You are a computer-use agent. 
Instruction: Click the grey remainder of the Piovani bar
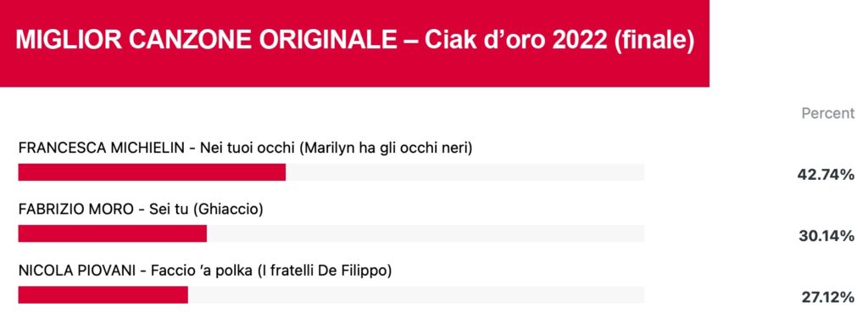tap(416, 295)
